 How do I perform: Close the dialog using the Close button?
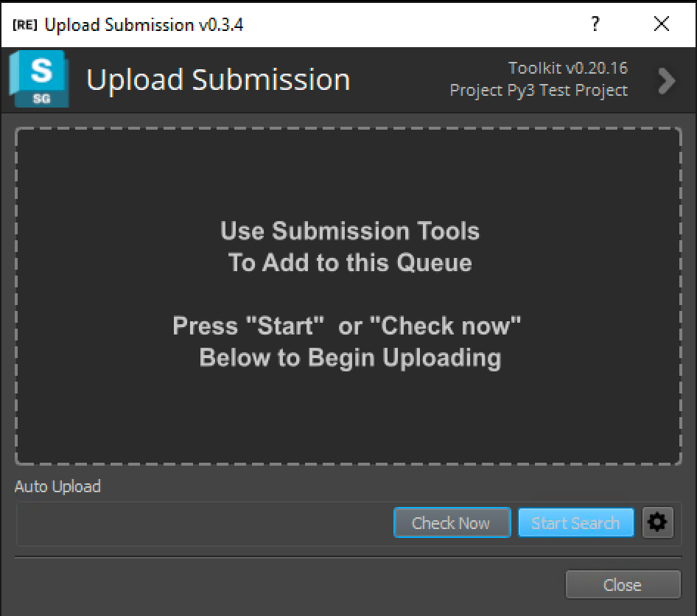[623, 584]
